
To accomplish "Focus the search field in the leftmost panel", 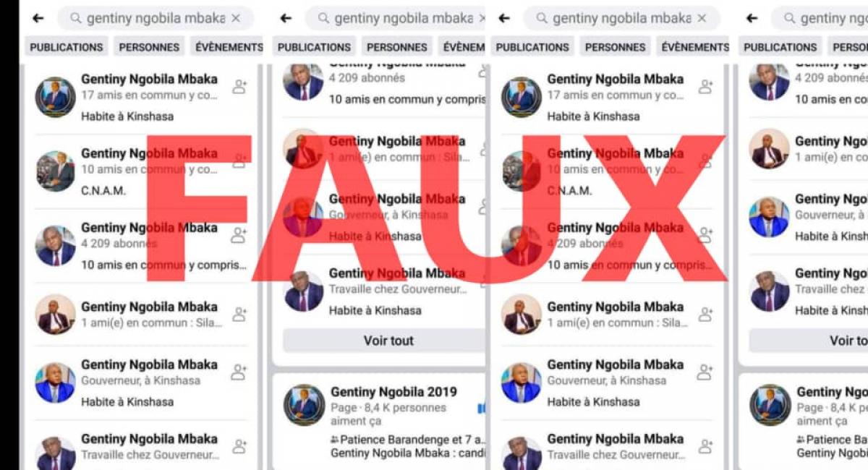I will coord(156,19).
